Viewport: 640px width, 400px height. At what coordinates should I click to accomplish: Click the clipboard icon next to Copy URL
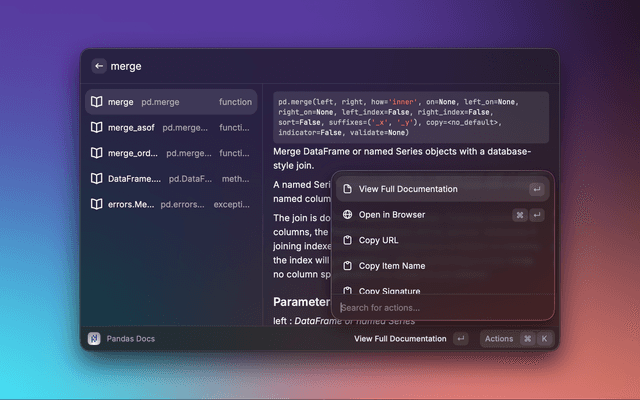point(347,240)
